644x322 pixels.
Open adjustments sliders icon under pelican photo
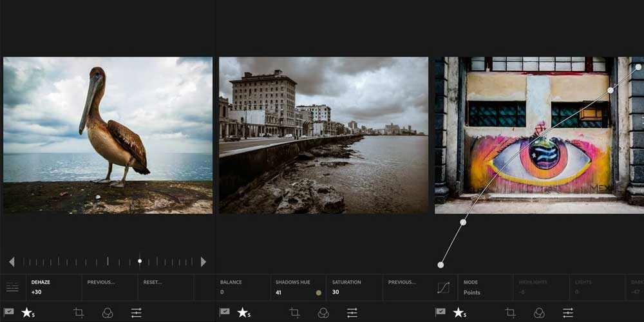coord(137,313)
